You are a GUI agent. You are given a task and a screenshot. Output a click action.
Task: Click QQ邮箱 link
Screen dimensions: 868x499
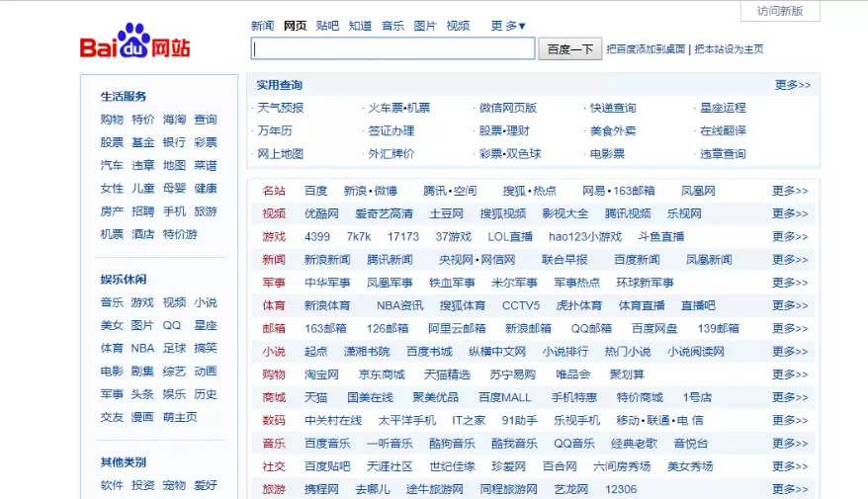pos(591,329)
